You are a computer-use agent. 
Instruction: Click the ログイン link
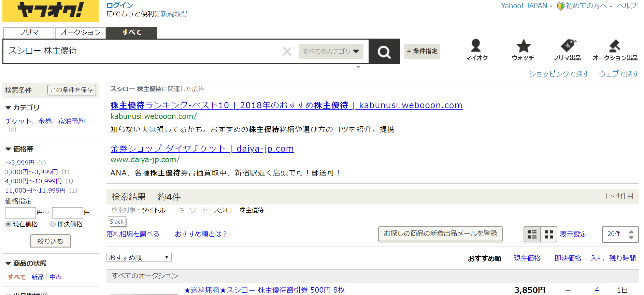click(x=119, y=5)
